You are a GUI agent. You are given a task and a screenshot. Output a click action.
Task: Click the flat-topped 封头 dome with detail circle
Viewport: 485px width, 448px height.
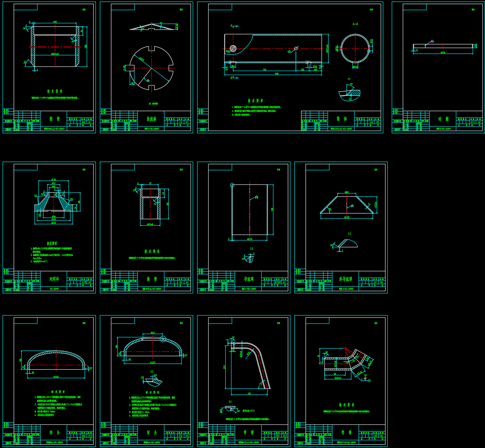(152, 347)
